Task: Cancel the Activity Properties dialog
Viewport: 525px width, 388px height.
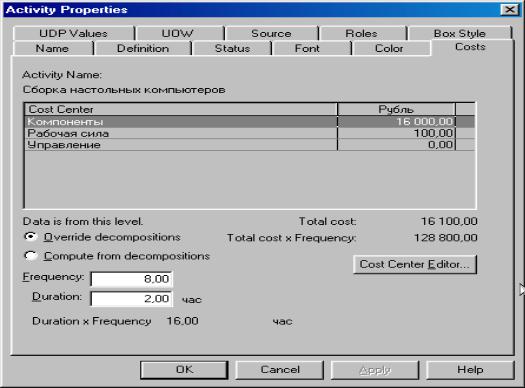Action: tap(280, 370)
